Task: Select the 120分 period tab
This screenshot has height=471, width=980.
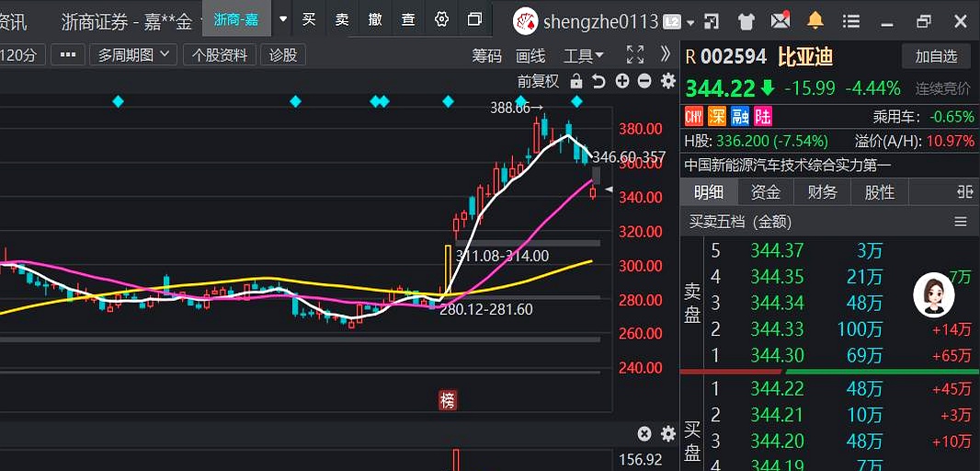Action: (20, 55)
